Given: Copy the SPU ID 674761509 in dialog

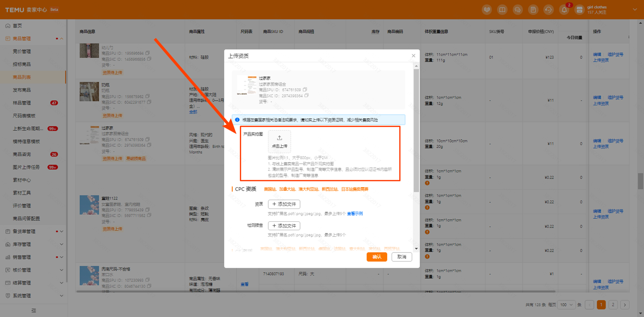Looking at the screenshot, I should pyautogui.click(x=305, y=90).
